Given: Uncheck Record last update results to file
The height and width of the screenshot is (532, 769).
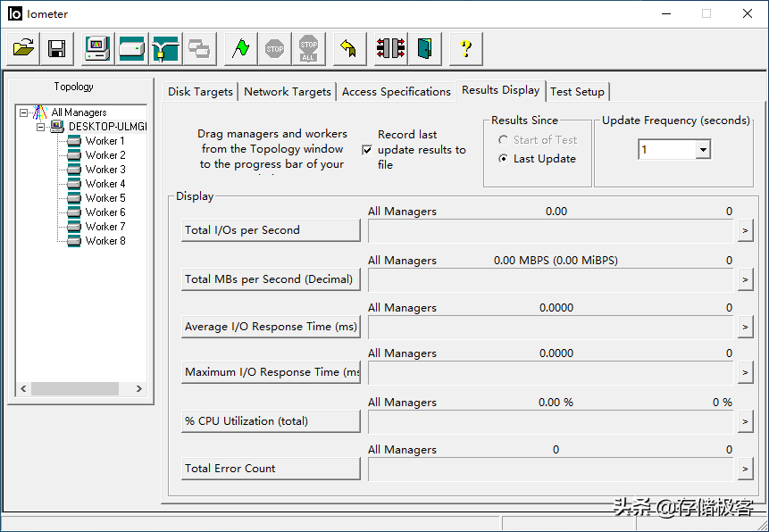Looking at the screenshot, I should pos(367,150).
